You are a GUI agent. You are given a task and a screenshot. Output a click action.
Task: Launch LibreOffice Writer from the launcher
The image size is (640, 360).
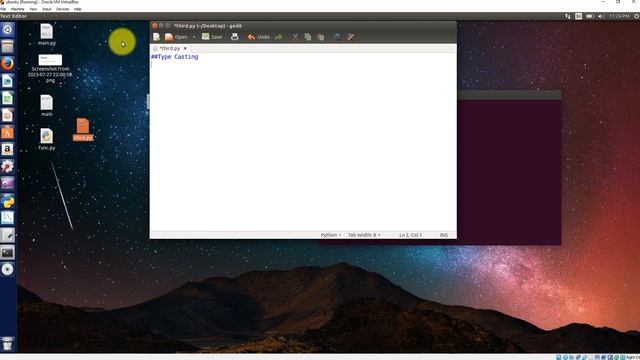(x=7, y=81)
